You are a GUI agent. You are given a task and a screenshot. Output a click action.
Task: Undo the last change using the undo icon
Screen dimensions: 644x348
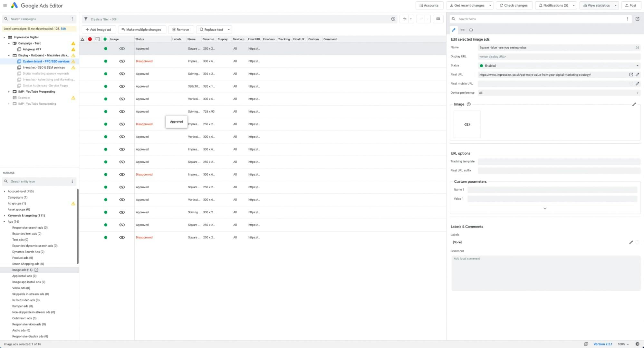click(405, 19)
